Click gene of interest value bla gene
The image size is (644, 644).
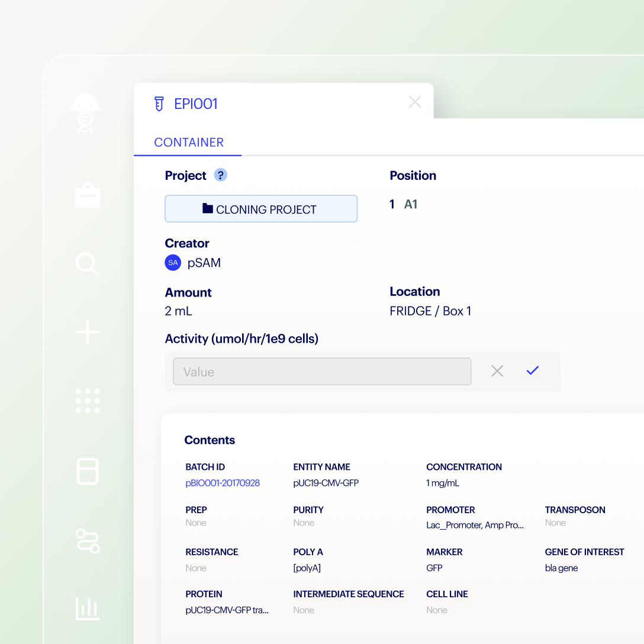(561, 568)
